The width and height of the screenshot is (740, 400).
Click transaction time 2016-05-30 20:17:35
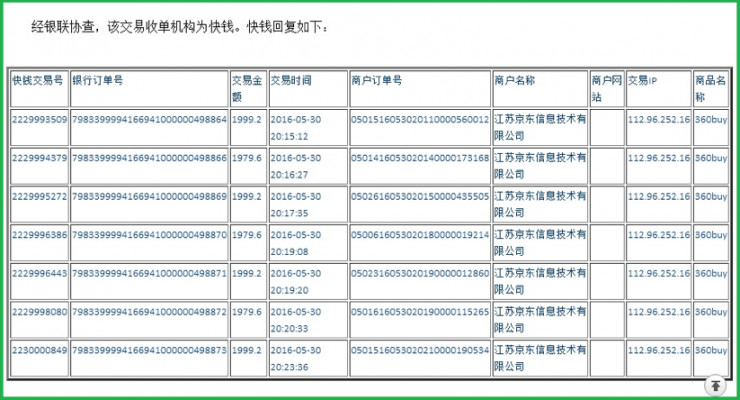[296, 205]
